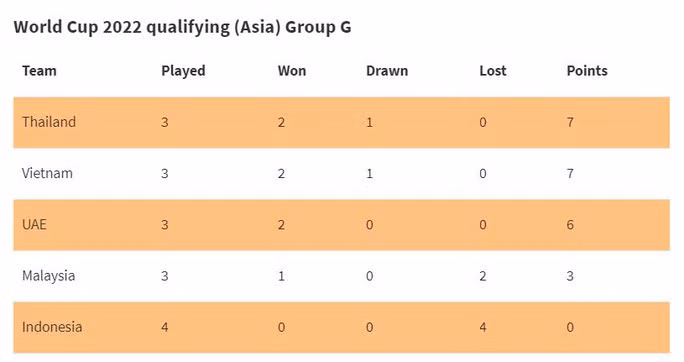
Task: Click Vietnam's points value of 7
Action: [x=570, y=174]
